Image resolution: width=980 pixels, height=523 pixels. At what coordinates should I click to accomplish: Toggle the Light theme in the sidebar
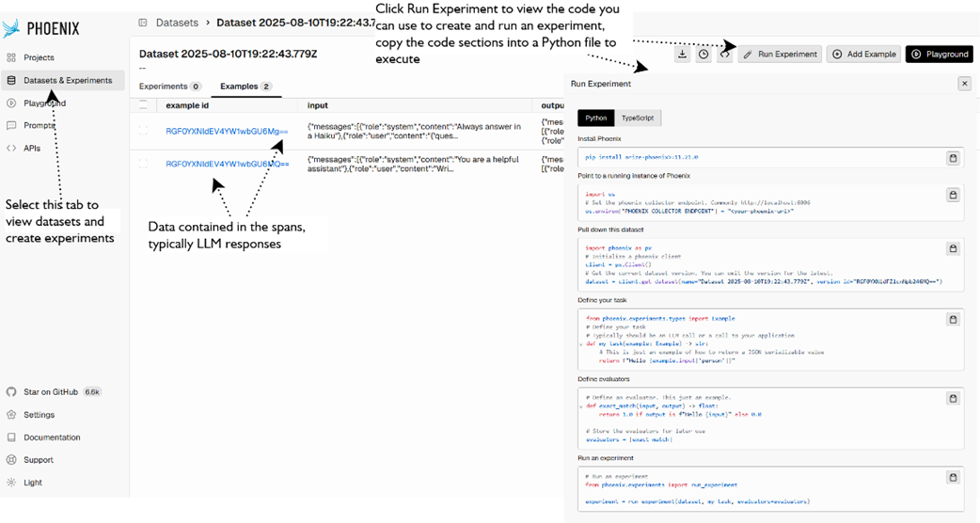pos(33,483)
